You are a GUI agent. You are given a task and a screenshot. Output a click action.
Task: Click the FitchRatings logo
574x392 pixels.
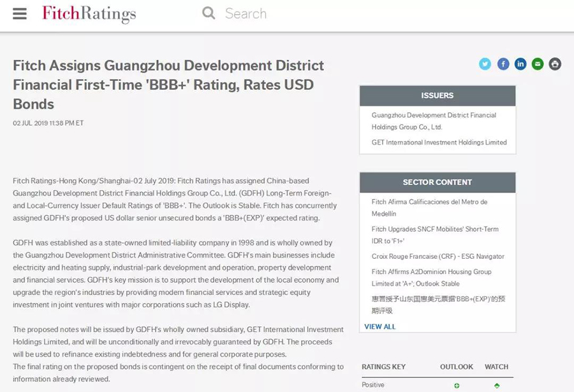click(89, 13)
